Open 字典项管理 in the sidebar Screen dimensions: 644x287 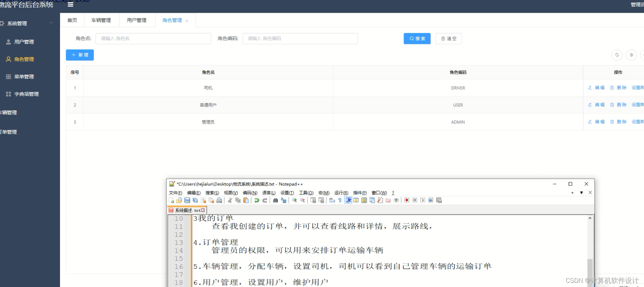pyautogui.click(x=27, y=94)
